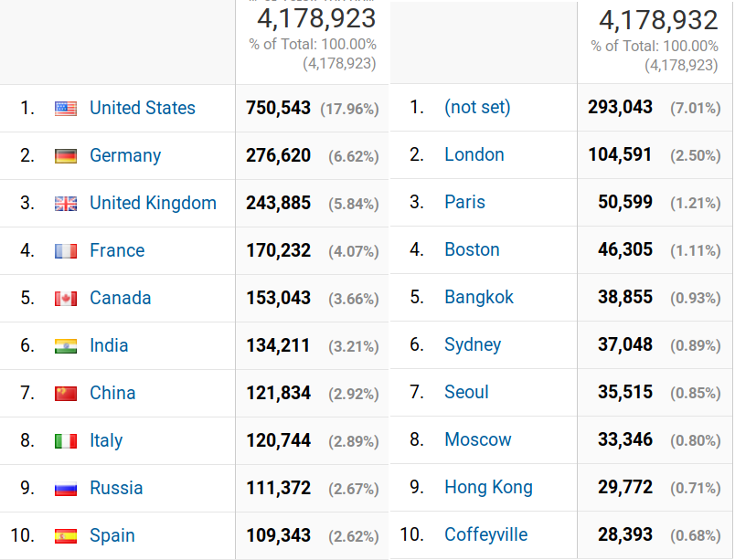Open the (not set) city link
This screenshot has height=560, width=735.
click(x=477, y=107)
